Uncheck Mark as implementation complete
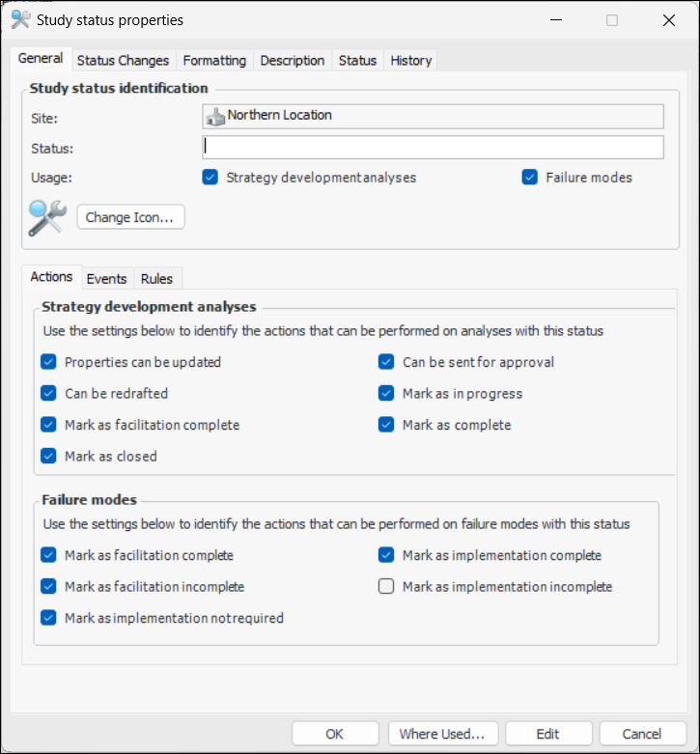Image resolution: width=700 pixels, height=754 pixels. click(386, 555)
